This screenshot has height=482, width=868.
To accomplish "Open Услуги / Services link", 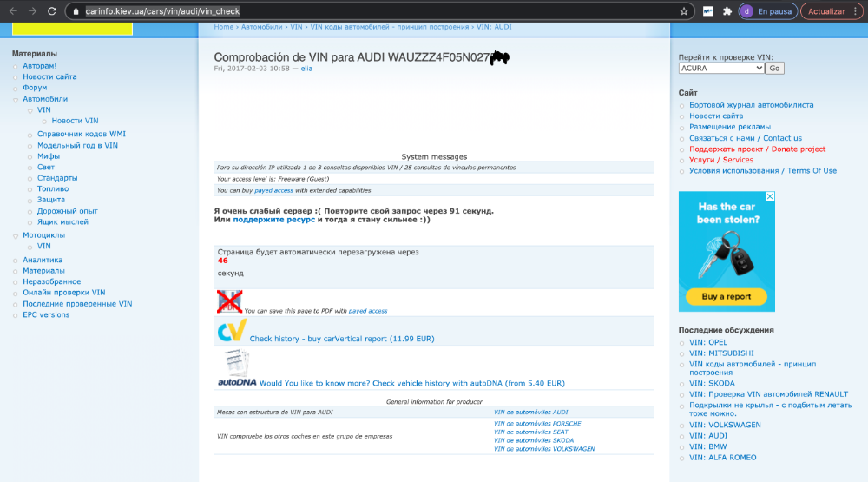I will coord(720,160).
